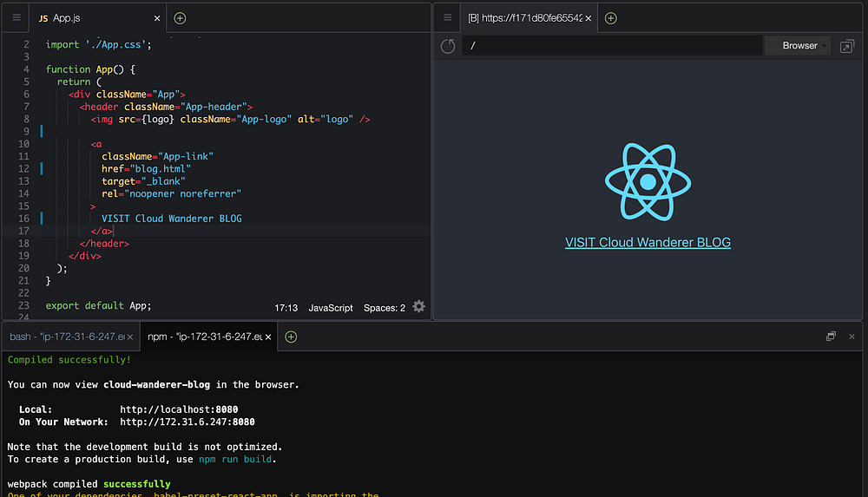This screenshot has height=497, width=868.
Task: Click the preview URL path field
Action: 612,45
